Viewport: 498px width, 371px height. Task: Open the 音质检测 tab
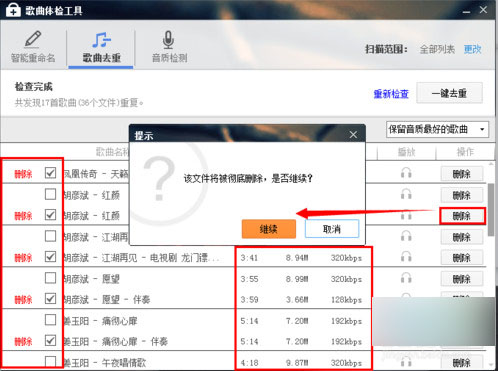[x=169, y=47]
